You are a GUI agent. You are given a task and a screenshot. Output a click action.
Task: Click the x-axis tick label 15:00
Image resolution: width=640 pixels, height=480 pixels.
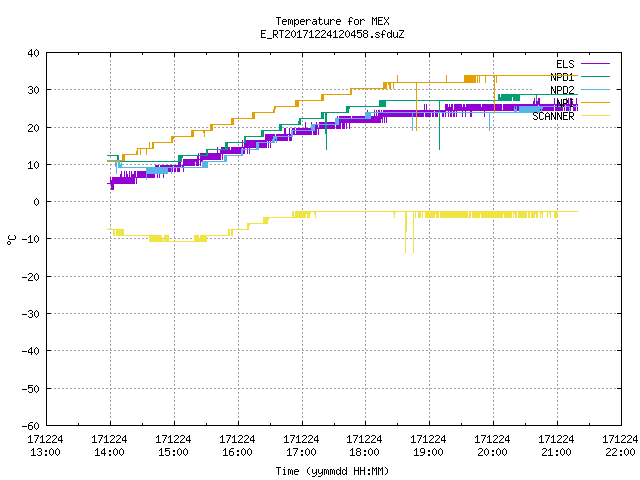coord(173,452)
